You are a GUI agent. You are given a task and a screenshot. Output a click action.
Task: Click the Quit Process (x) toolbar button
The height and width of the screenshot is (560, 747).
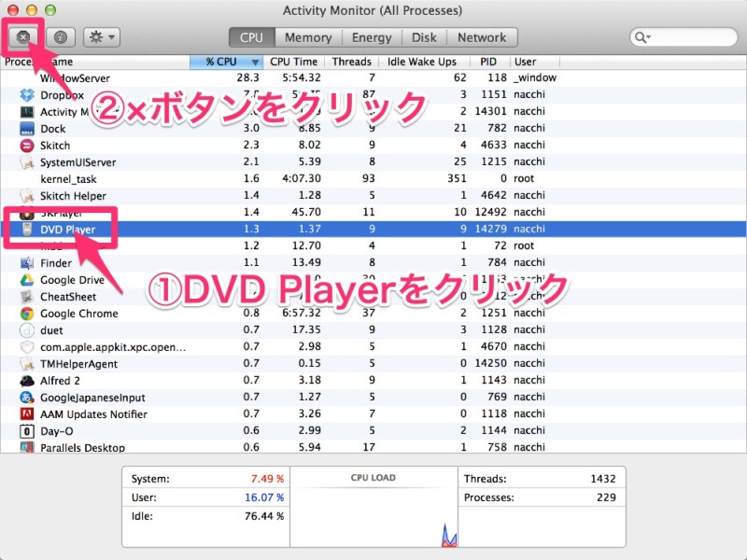point(22,37)
